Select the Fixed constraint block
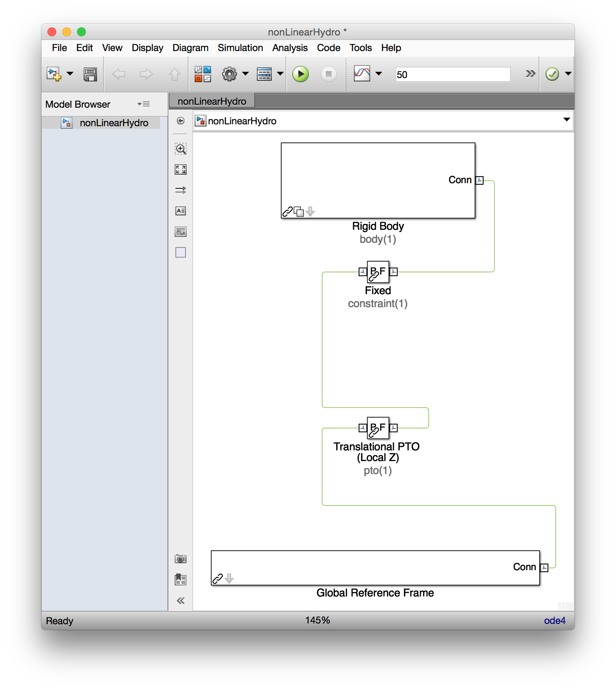Screen dimensions: 616x689 [x=378, y=272]
